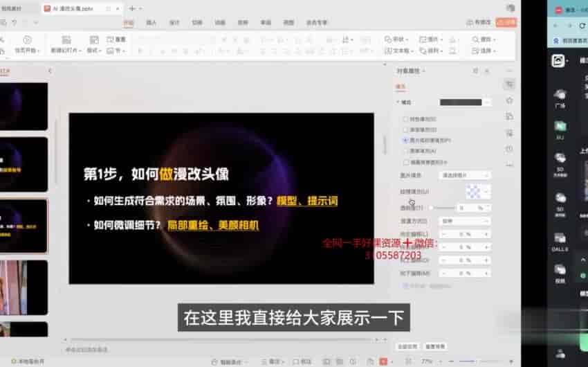Click the user profile icon below the dark sidebar
The height and width of the screenshot is (367, 588).
coord(560,353)
